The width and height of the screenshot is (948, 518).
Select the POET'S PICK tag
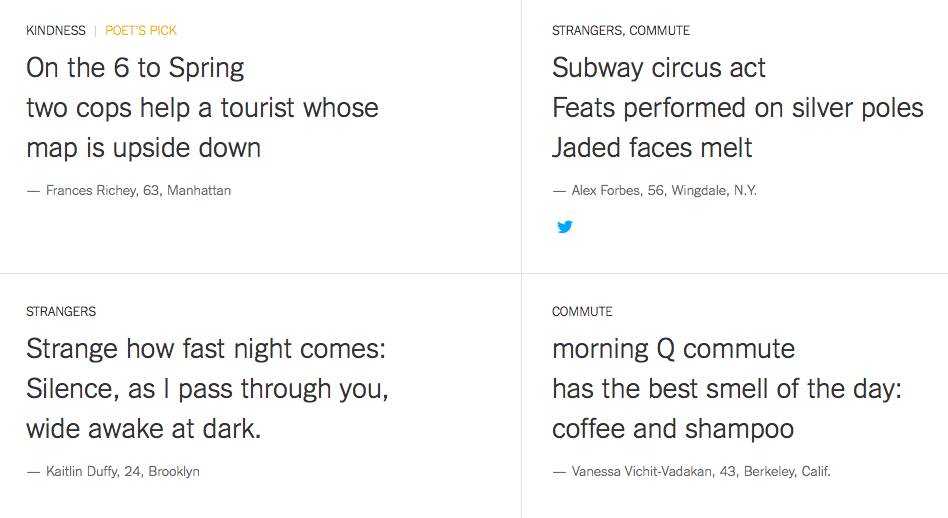(141, 31)
